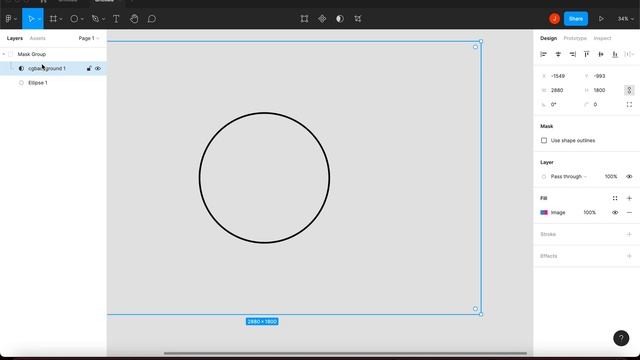The width and height of the screenshot is (640, 360).
Task: Click independent corners icon
Action: [x=629, y=104]
